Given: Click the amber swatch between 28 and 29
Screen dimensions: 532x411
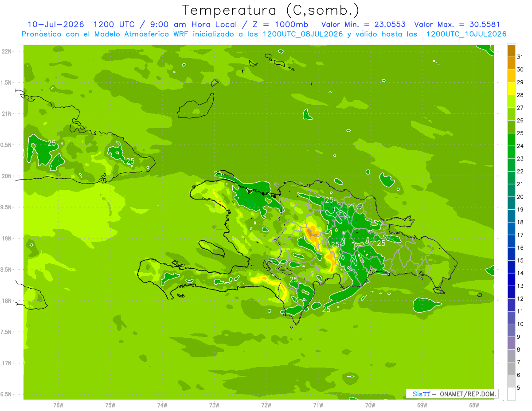Looking at the screenshot, I should click(511, 89).
